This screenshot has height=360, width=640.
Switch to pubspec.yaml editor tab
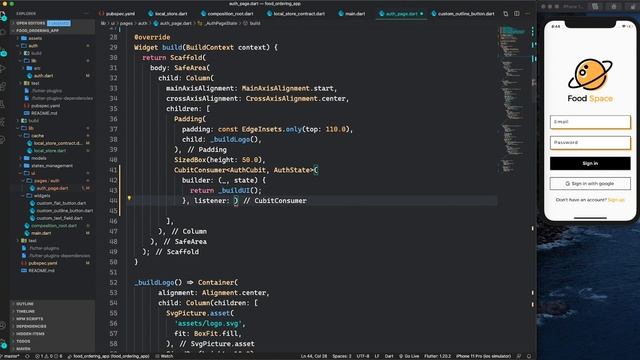117,13
